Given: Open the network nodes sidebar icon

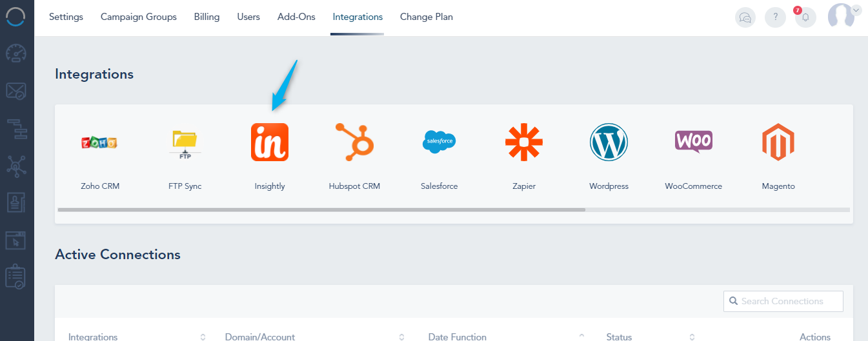Looking at the screenshot, I should (16, 166).
